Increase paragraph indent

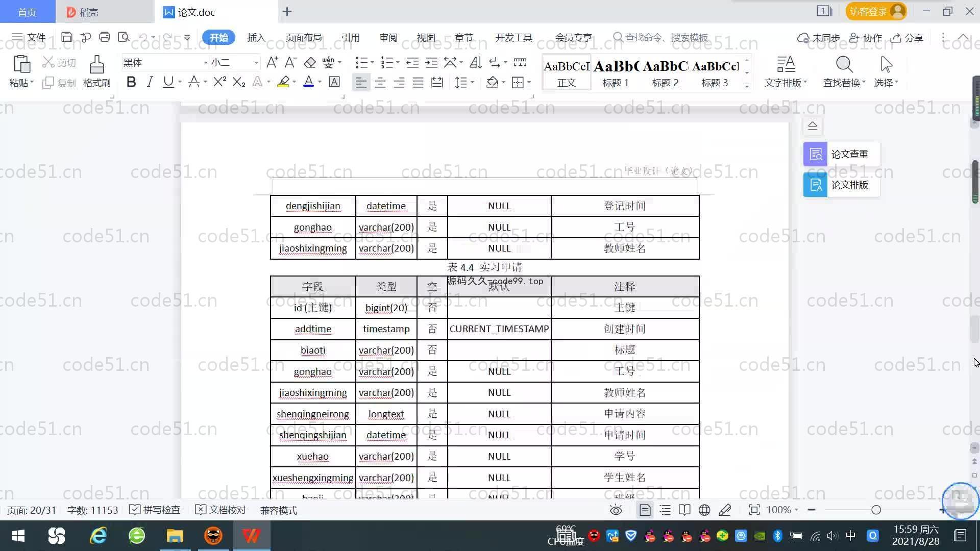(431, 63)
